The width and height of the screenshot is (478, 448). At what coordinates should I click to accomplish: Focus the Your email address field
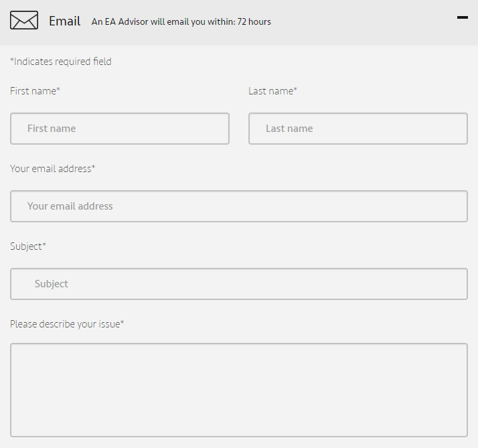point(239,206)
